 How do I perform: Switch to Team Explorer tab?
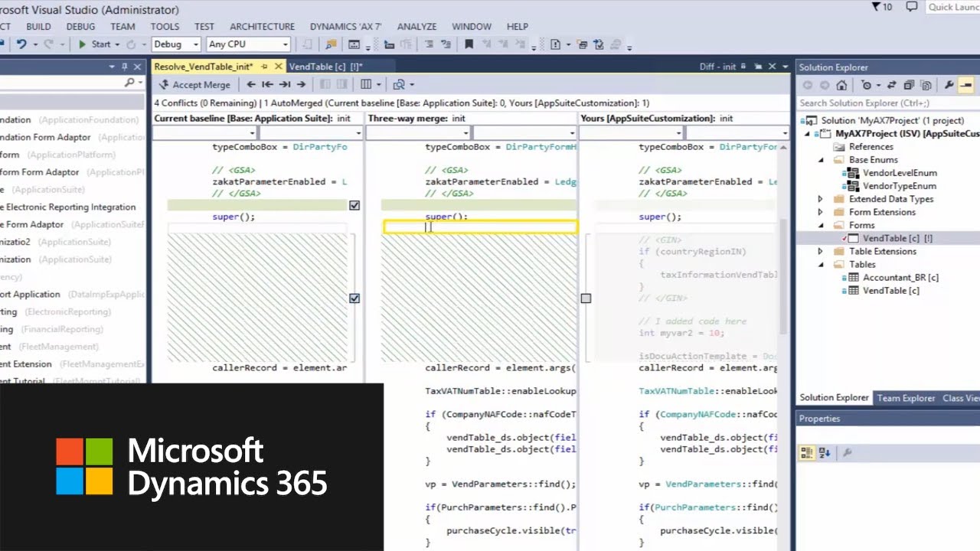pyautogui.click(x=906, y=398)
